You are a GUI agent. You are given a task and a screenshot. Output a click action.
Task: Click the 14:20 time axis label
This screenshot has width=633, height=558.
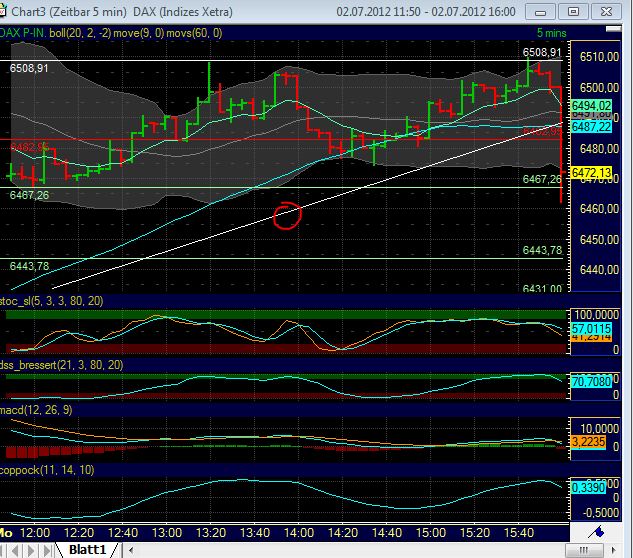[343, 533]
